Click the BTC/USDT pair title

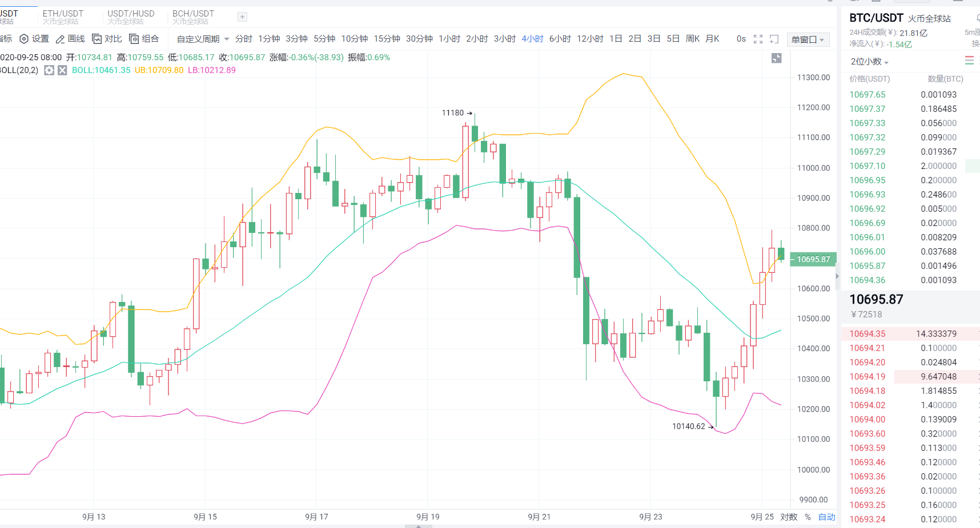(x=876, y=18)
